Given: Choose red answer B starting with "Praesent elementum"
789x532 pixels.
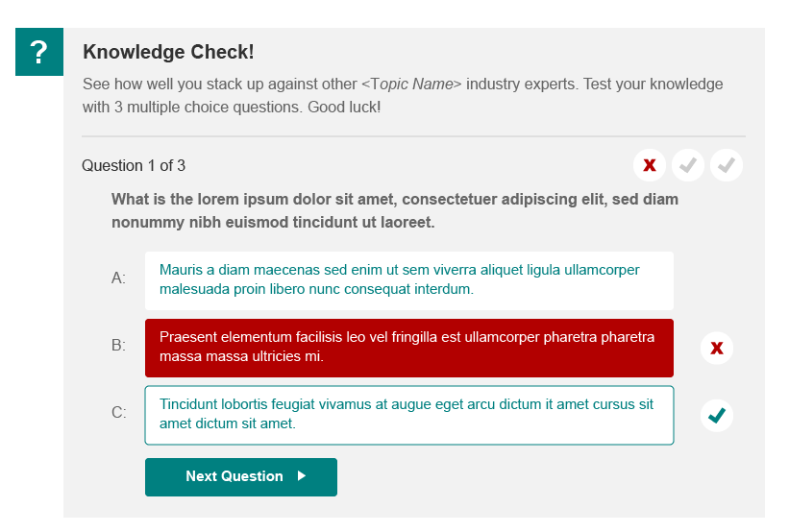Looking at the screenshot, I should point(408,348).
